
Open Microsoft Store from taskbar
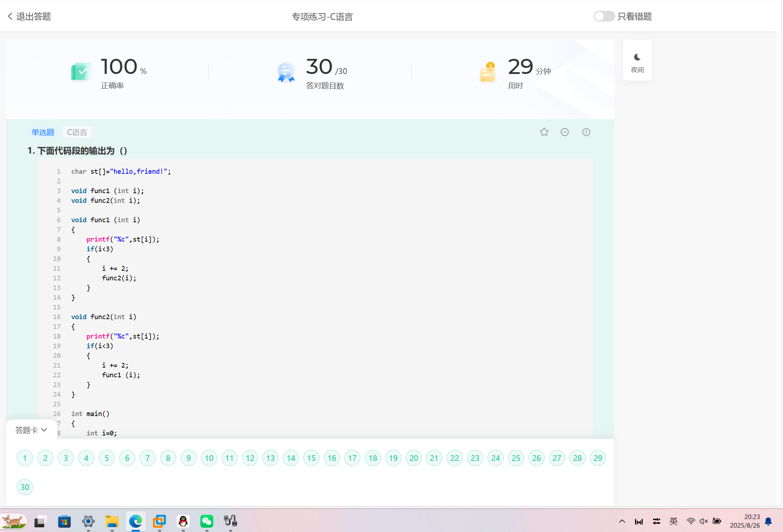point(64,521)
